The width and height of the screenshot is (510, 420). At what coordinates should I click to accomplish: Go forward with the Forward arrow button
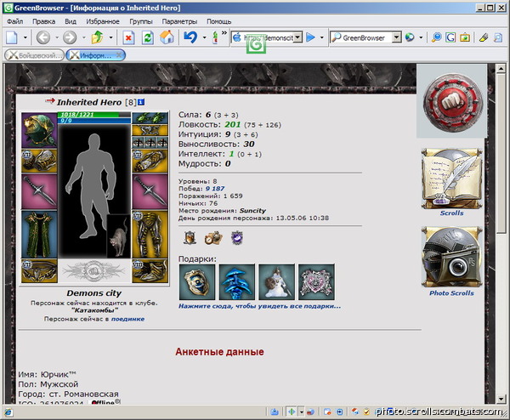[70, 37]
